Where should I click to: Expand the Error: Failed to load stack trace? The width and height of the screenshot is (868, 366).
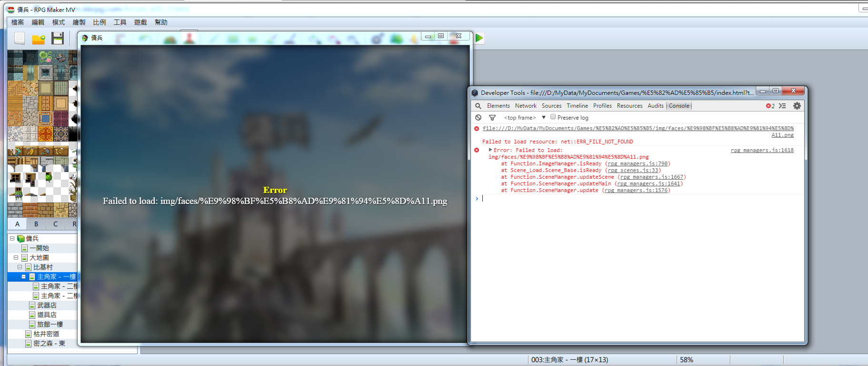click(490, 150)
